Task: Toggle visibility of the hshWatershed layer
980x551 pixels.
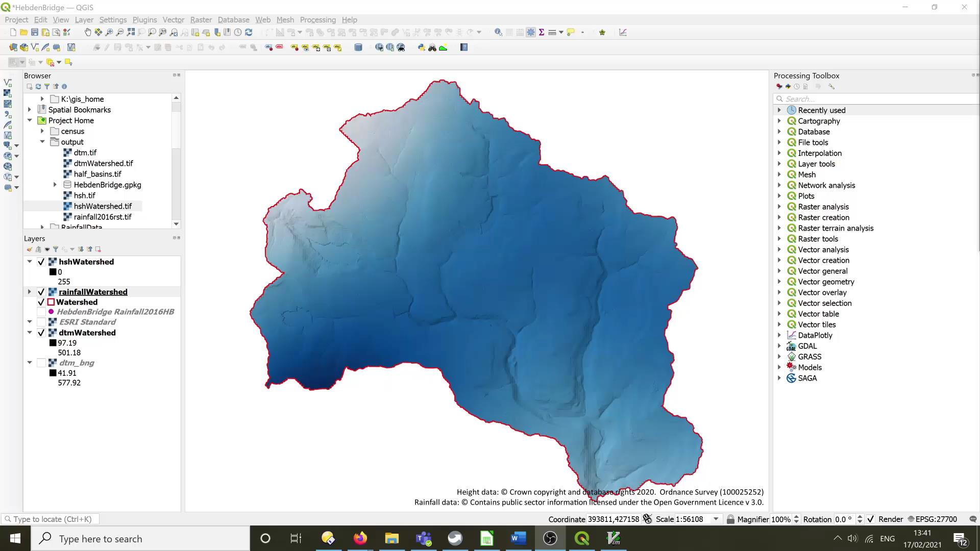Action: [x=41, y=262]
